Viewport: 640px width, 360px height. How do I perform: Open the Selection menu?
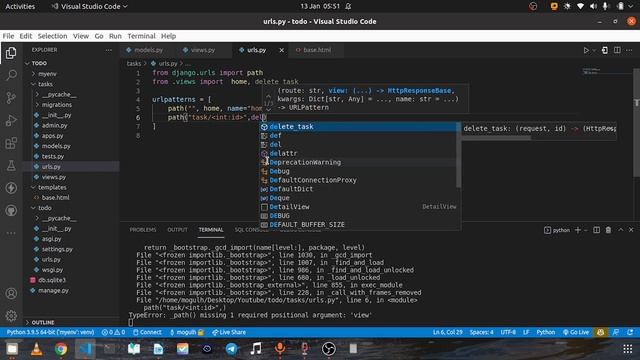click(x=52, y=36)
